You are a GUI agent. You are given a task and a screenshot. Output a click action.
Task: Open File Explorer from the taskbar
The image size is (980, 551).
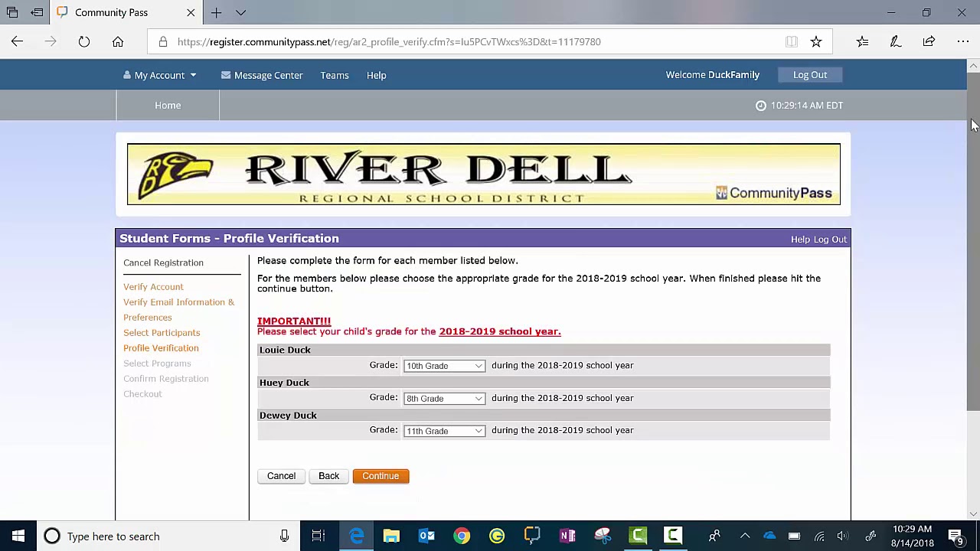391,536
